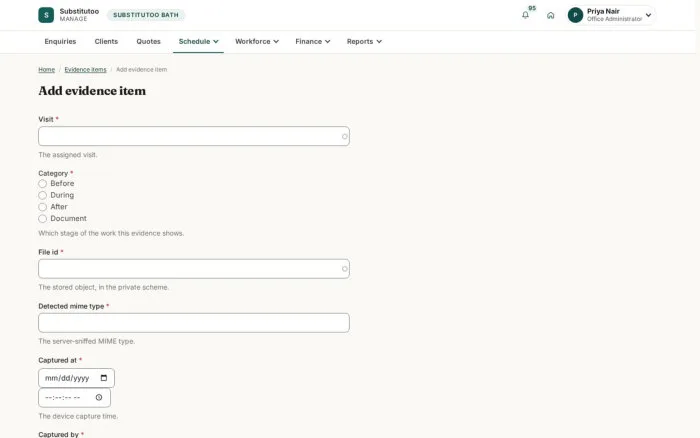The width and height of the screenshot is (700, 438).
Task: Expand the Reports menu
Action: coord(364,41)
